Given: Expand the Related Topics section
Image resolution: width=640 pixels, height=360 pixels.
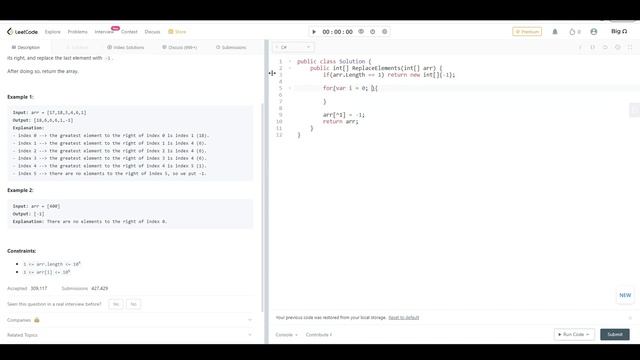Looking at the screenshot, I should 129,335.
